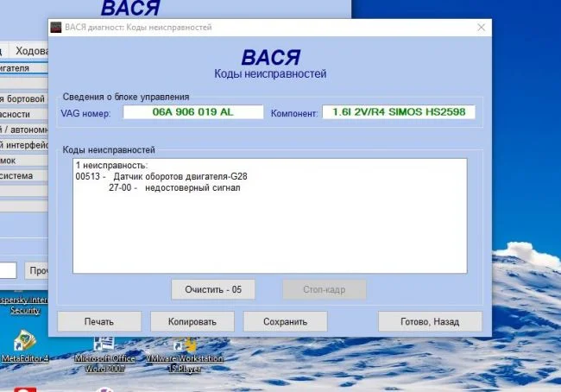This screenshot has width=561, height=392.
Task: Copy fault codes with Копировать
Action: 192,321
